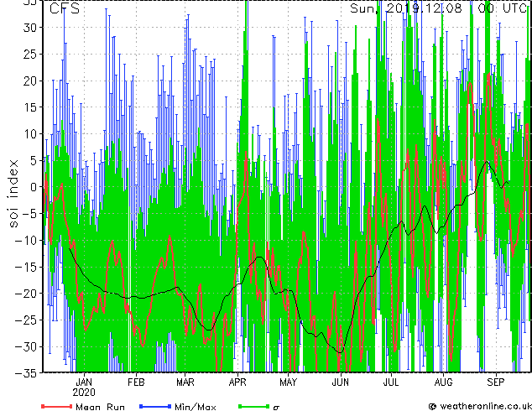Click the JUN x-axis label

(x=341, y=382)
